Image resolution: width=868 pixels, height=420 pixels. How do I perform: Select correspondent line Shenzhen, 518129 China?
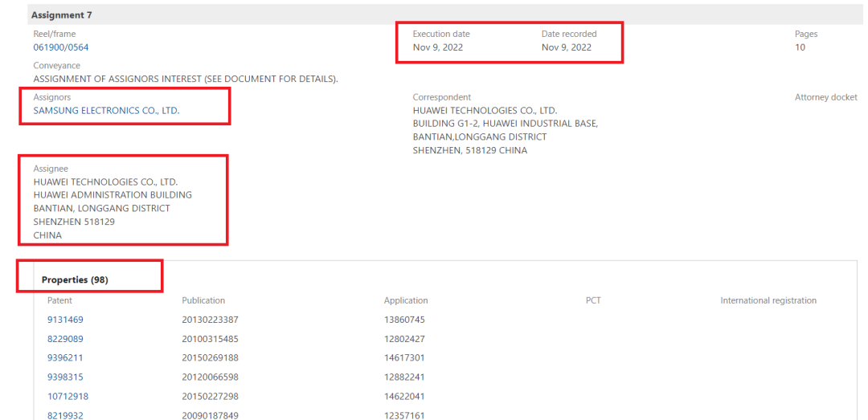click(470, 150)
